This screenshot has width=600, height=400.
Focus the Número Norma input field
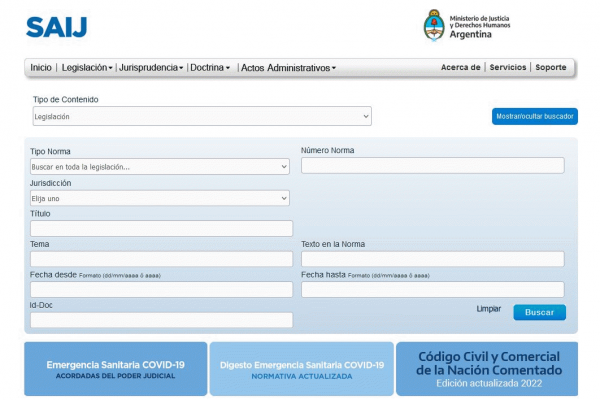click(x=432, y=166)
